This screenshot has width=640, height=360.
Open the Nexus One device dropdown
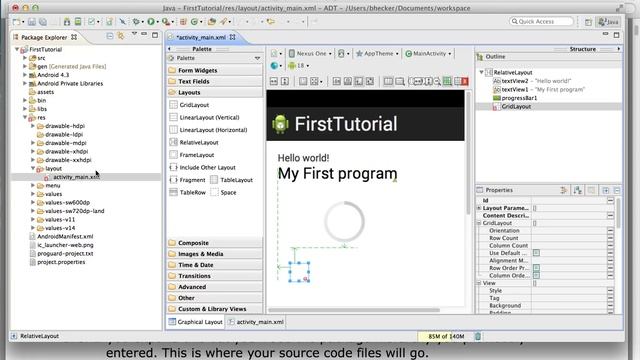coord(310,53)
